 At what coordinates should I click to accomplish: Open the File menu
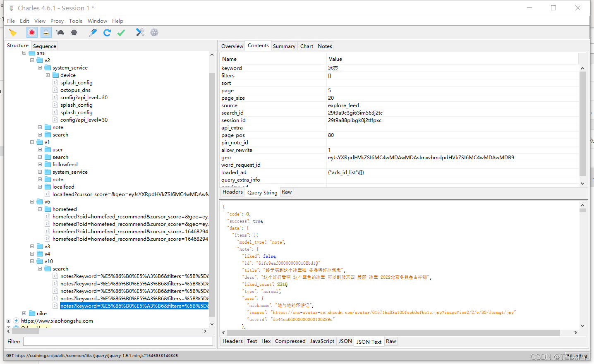coord(11,21)
